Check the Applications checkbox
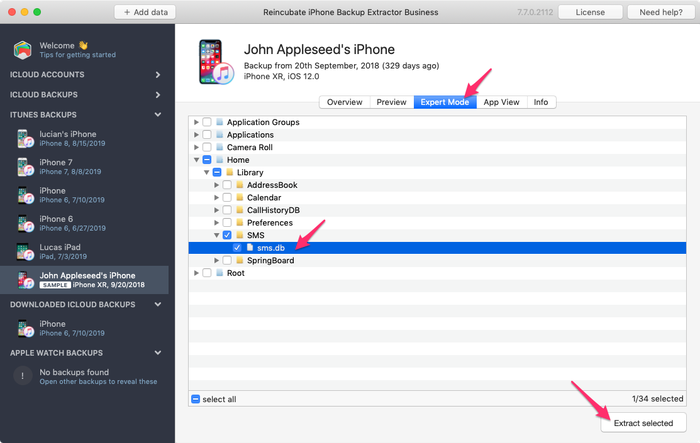Viewport: 700px width, 443px height. tap(207, 134)
